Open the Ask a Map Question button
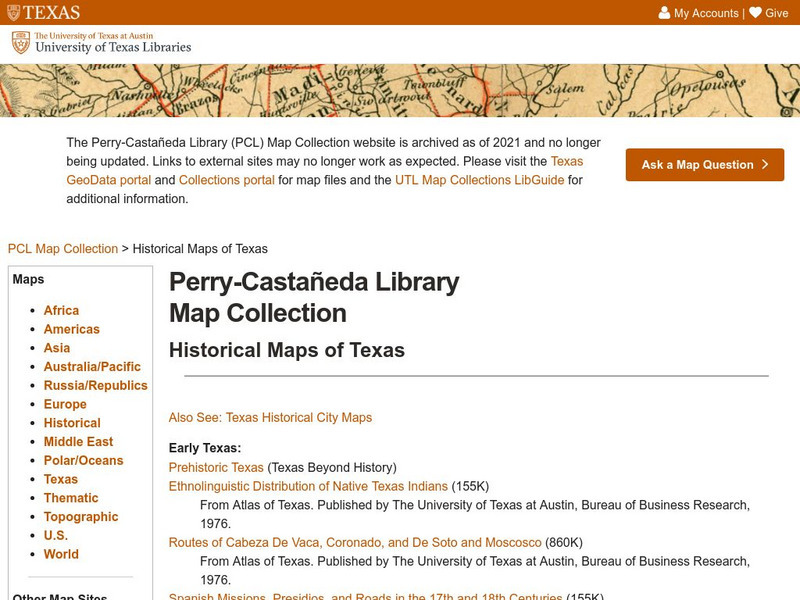Image resolution: width=800 pixels, height=600 pixels. [704, 165]
